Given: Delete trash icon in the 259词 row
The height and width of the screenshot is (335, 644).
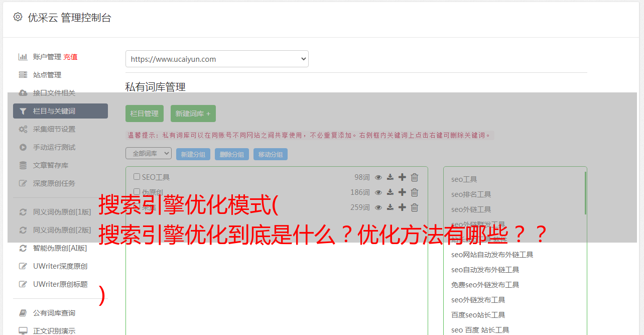Looking at the screenshot, I should [x=415, y=207].
